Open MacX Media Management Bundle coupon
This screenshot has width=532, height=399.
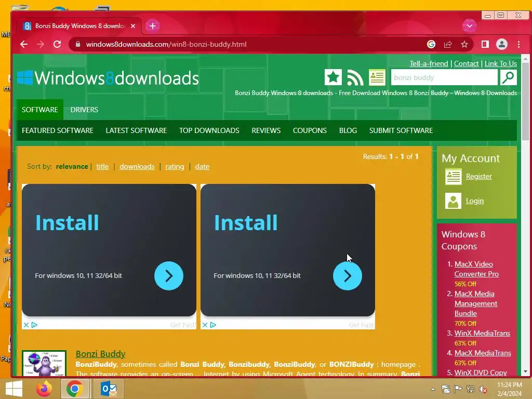click(476, 303)
